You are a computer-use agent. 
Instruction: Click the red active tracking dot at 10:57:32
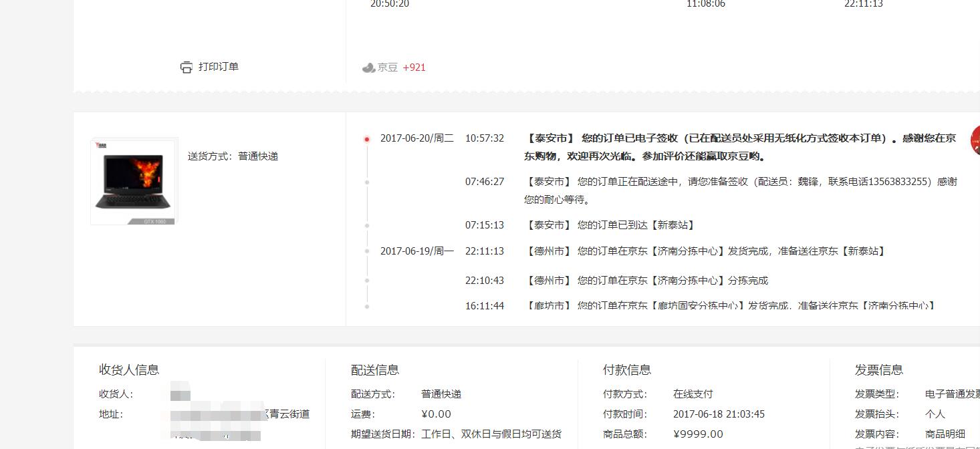tap(366, 139)
